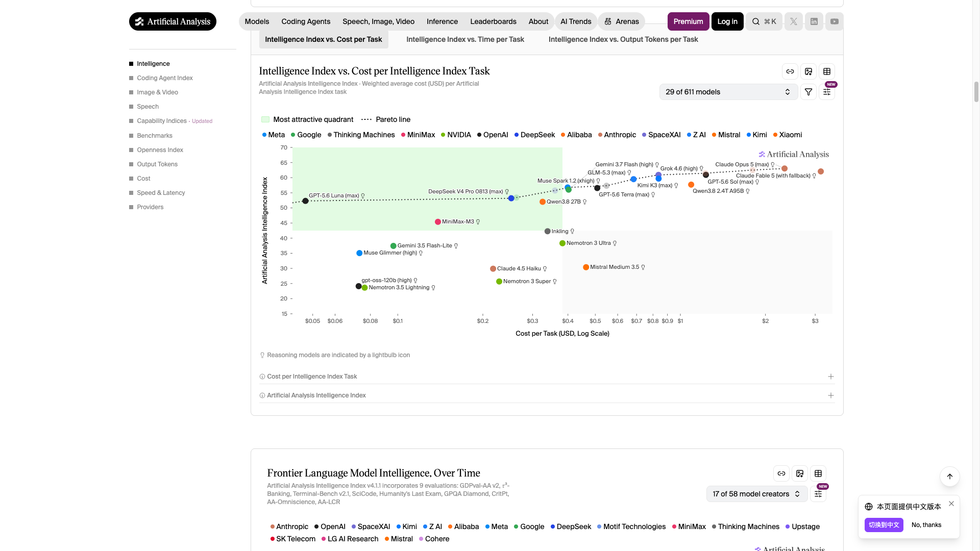
Task: Open the Models menu in the navigation bar
Action: pyautogui.click(x=257, y=21)
